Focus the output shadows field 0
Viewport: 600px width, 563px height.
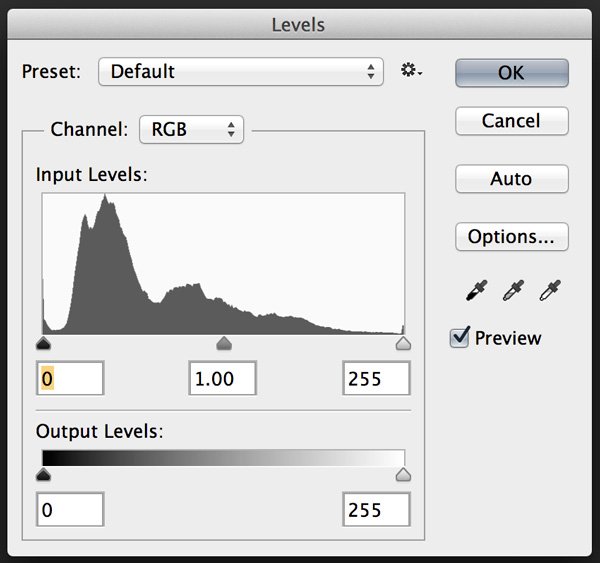70,509
